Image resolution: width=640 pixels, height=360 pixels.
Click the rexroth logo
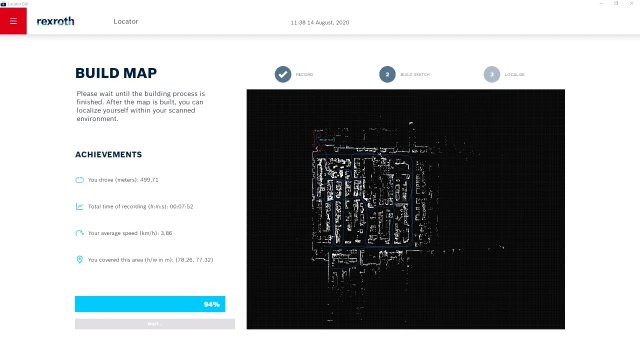pos(56,21)
